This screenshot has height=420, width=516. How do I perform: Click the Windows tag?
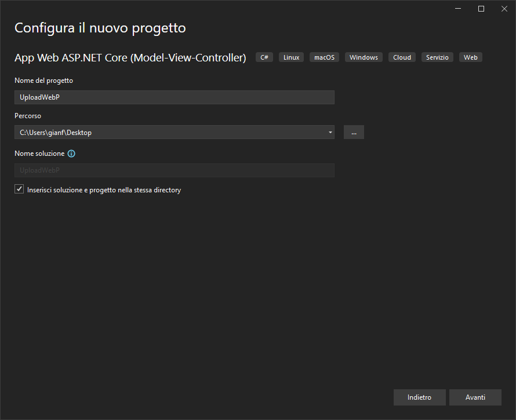point(364,57)
